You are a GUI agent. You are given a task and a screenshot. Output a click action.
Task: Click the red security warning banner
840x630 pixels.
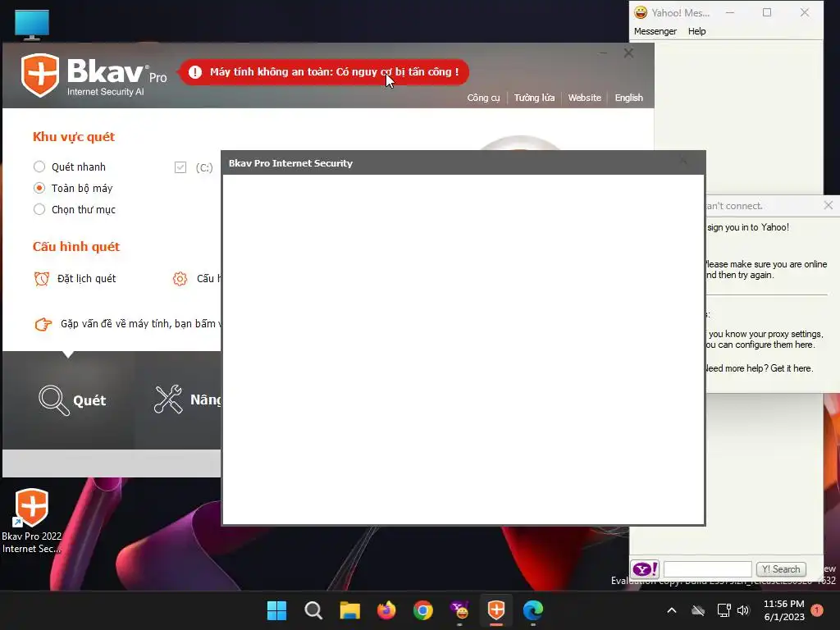(324, 72)
